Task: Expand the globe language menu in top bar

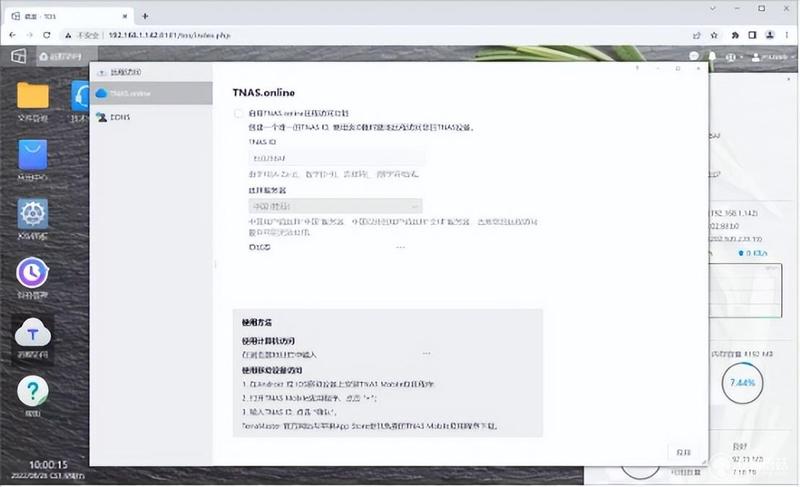Action: click(x=733, y=57)
